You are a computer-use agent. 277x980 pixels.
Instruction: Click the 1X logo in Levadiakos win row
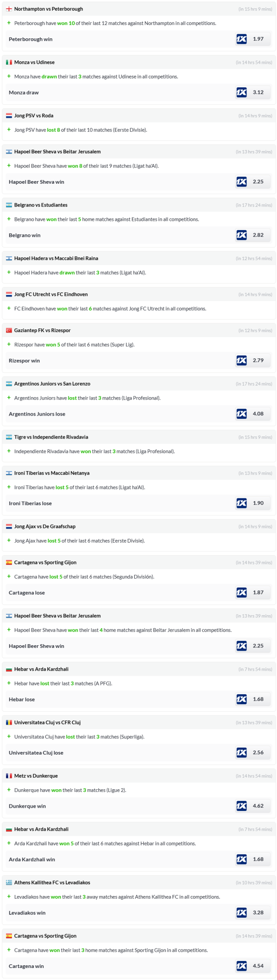(x=241, y=913)
